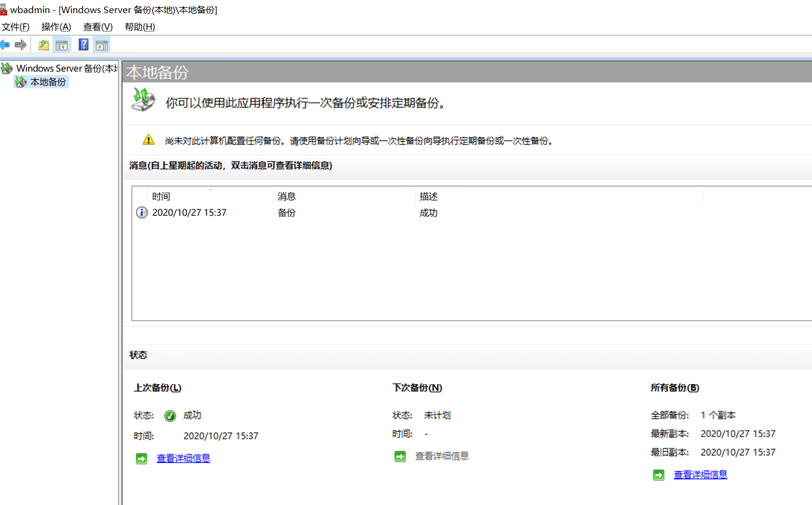
Task: Click the green arrow icon under 上次备份
Action: pyautogui.click(x=141, y=459)
